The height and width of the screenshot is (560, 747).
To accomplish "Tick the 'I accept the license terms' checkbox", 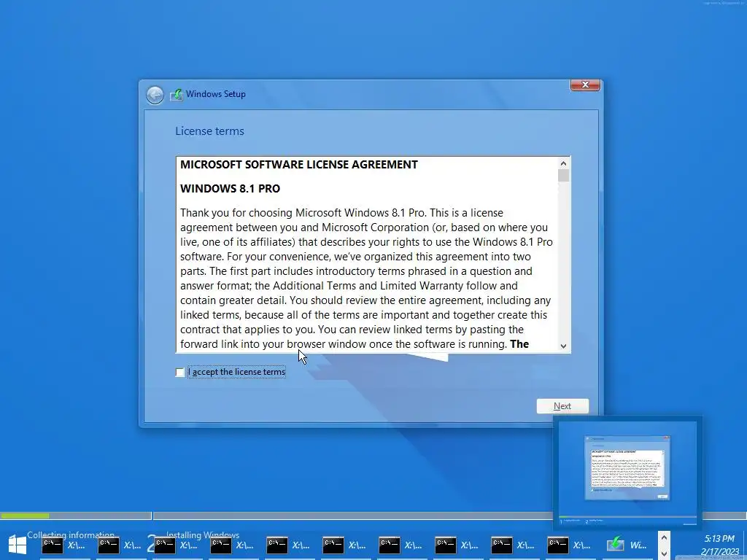I will [180, 373].
